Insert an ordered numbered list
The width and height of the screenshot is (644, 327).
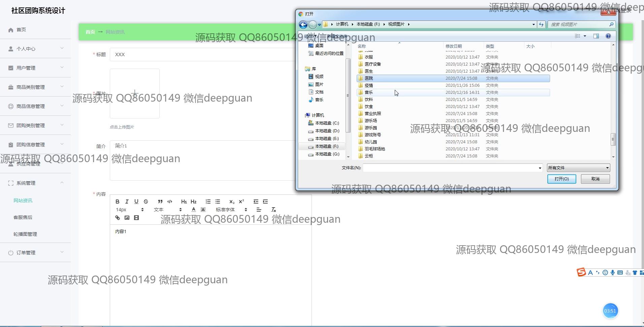pyautogui.click(x=208, y=202)
